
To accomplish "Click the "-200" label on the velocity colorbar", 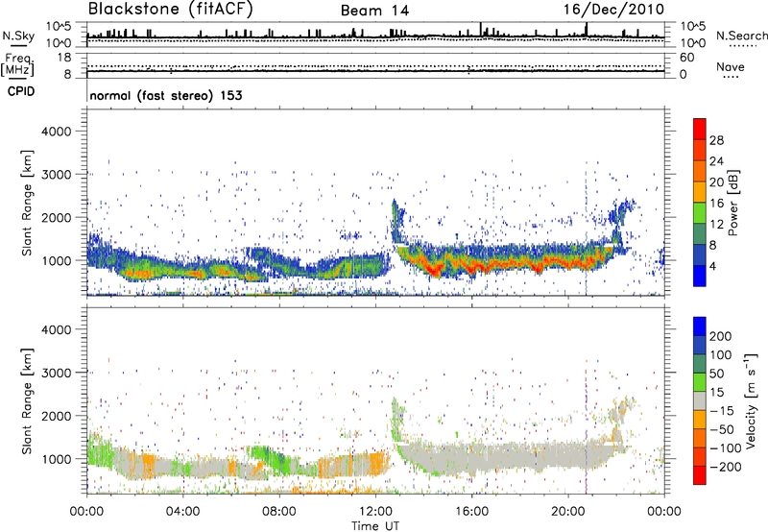I will pos(725,467).
